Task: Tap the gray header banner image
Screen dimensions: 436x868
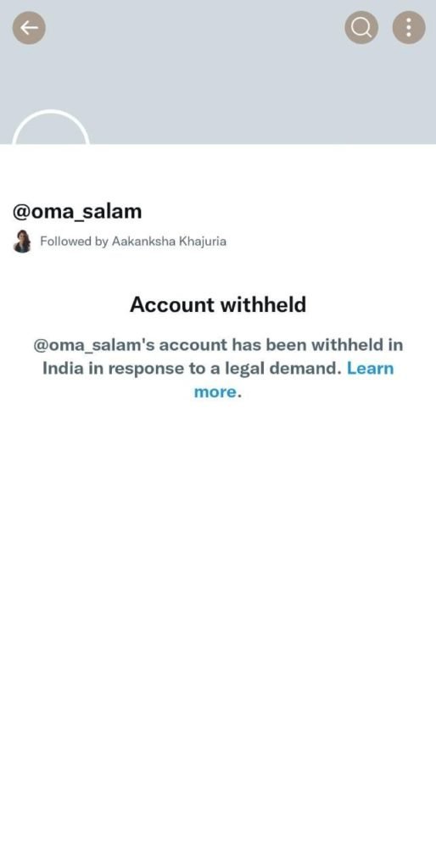Action: 218,72
